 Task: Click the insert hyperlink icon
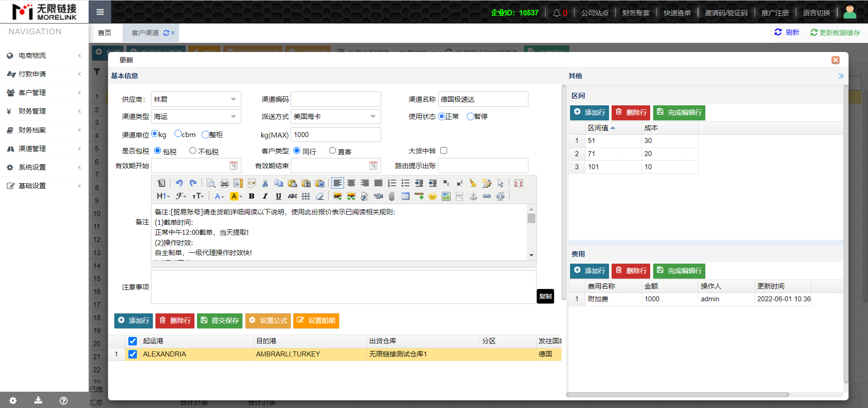tap(486, 196)
